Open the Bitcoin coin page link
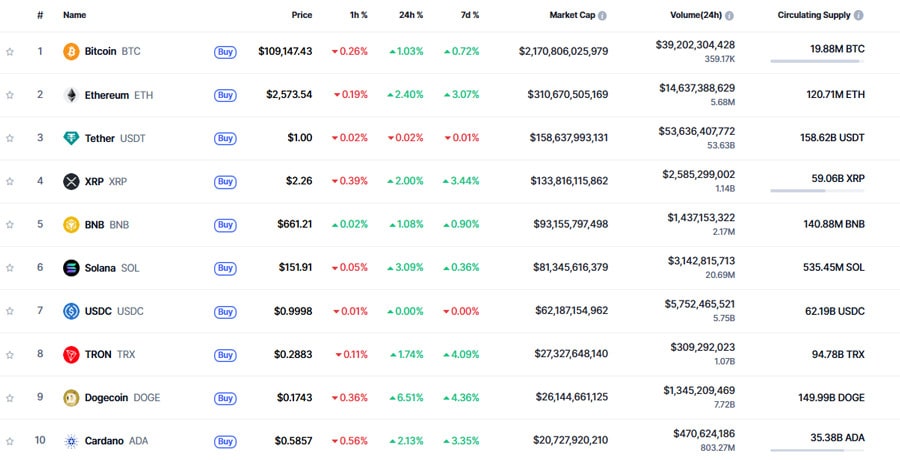The width and height of the screenshot is (900, 460). click(112, 52)
